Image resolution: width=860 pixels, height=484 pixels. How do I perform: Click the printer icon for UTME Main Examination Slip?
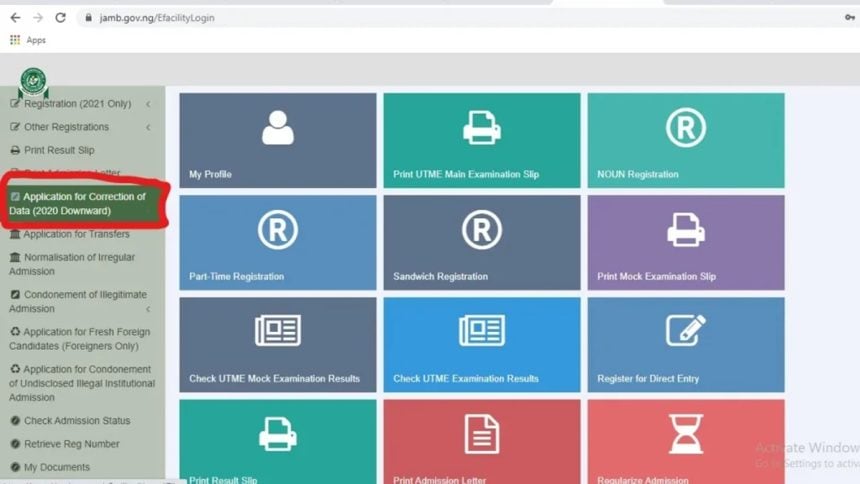(481, 128)
